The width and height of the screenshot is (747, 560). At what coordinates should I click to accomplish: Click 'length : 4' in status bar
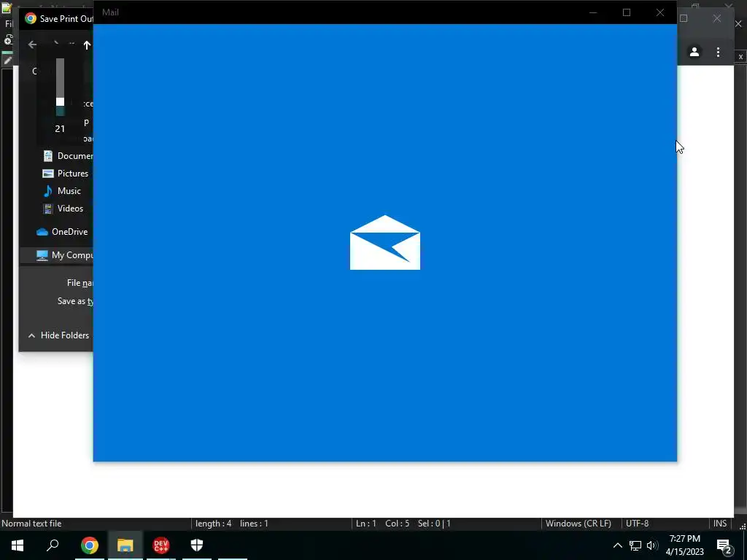pos(214,524)
